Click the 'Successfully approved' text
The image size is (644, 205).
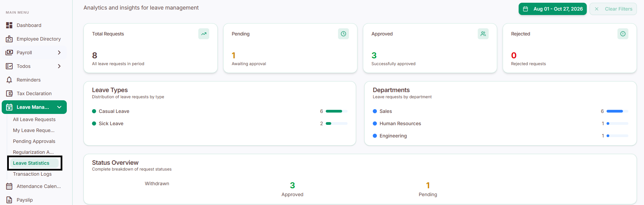(394, 64)
